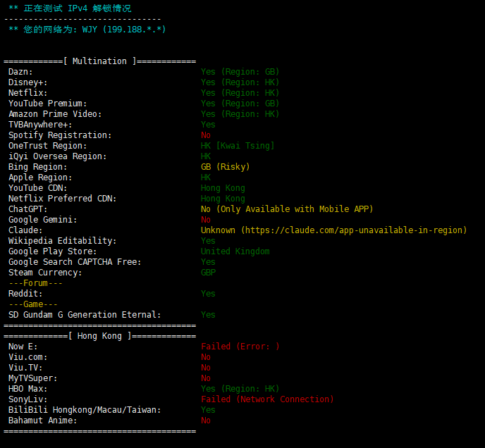Select the SonyLiv Failed Network Connection text

pyautogui.click(x=268, y=399)
